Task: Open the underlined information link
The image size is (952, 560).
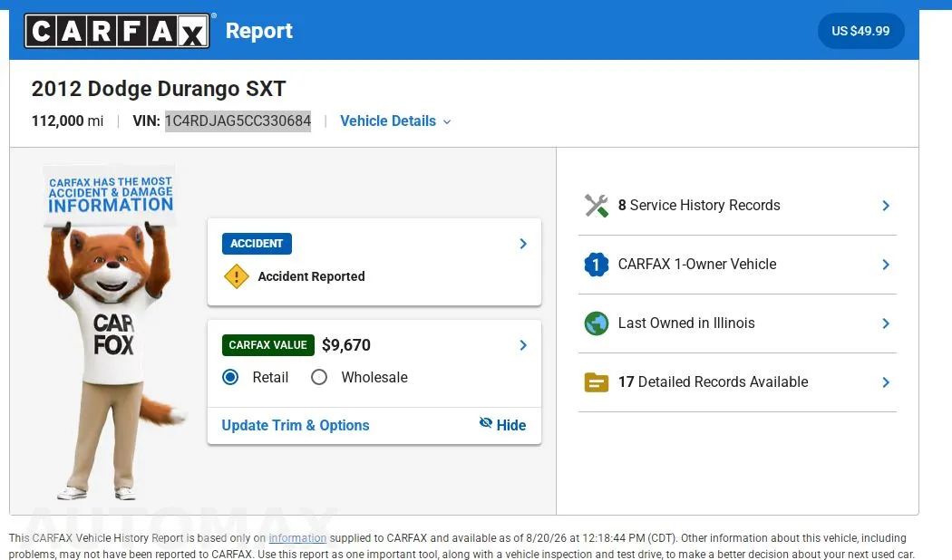Action: tap(297, 538)
